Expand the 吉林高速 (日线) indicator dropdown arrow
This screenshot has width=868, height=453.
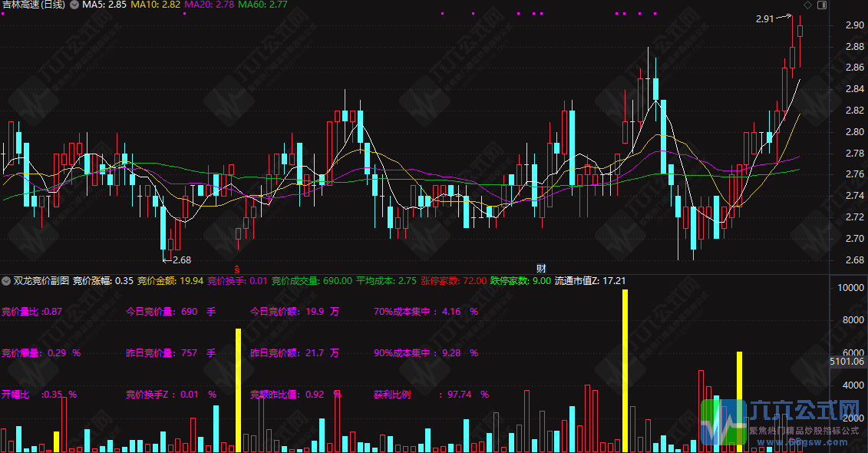click(x=74, y=5)
